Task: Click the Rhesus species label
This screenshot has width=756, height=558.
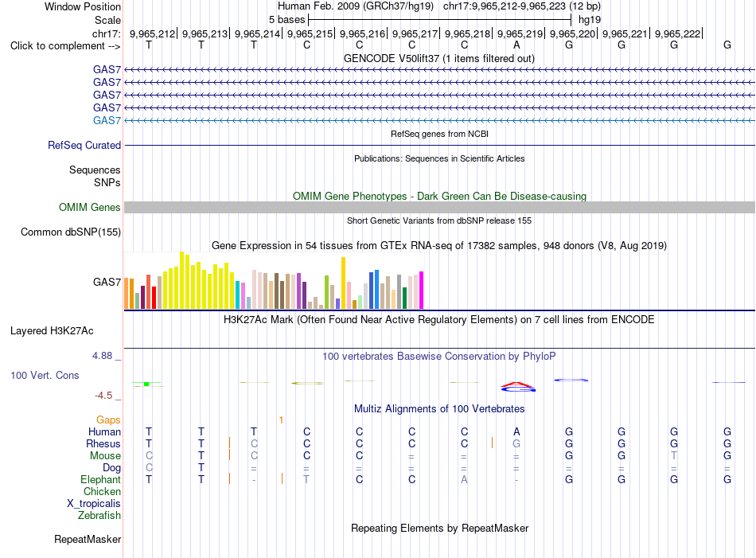Action: tap(103, 443)
